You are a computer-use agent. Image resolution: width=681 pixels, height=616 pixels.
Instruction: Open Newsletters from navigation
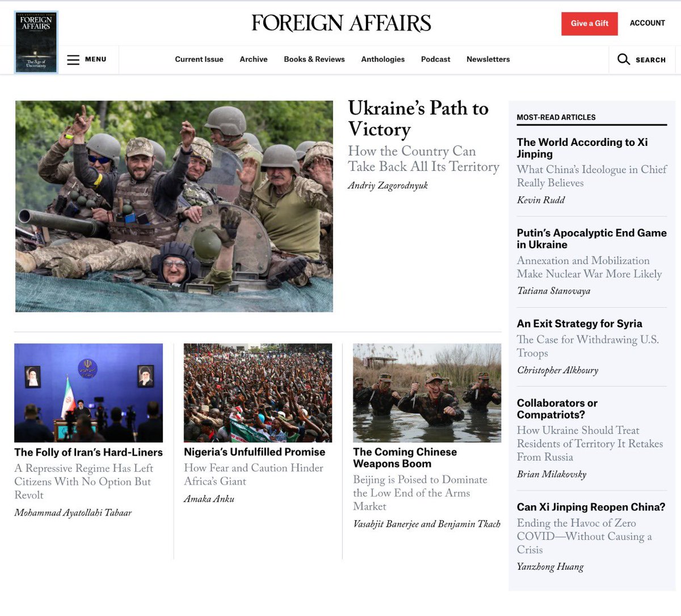(x=488, y=59)
